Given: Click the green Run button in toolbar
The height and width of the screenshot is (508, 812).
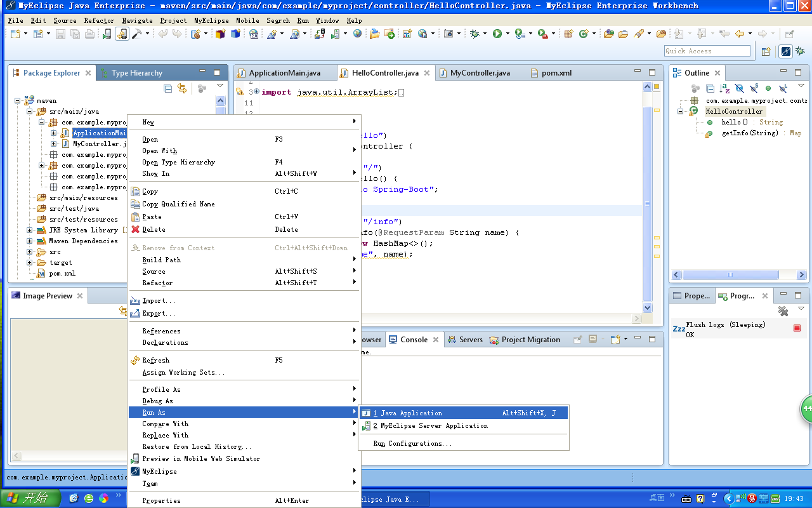Looking at the screenshot, I should coord(497,34).
